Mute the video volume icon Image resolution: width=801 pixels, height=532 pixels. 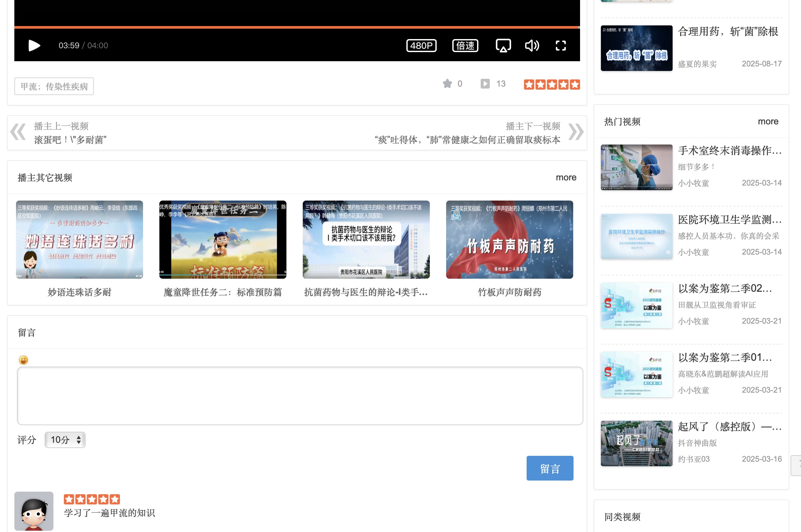point(532,46)
